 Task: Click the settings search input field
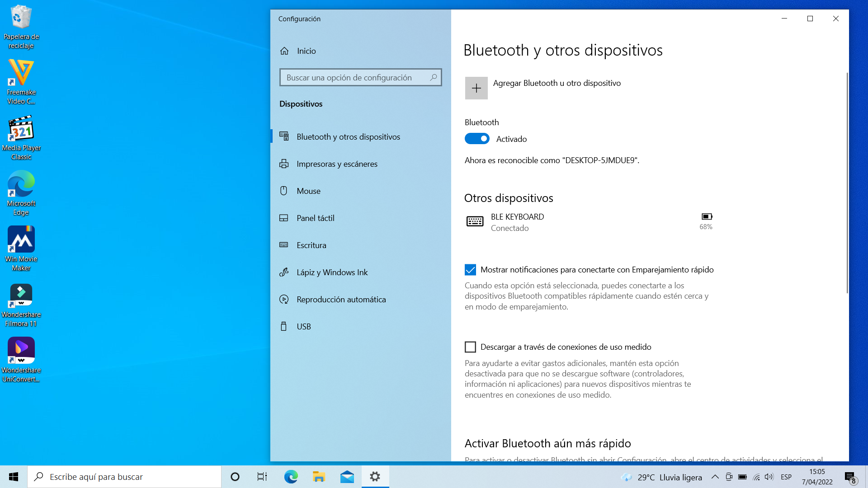pyautogui.click(x=353, y=77)
